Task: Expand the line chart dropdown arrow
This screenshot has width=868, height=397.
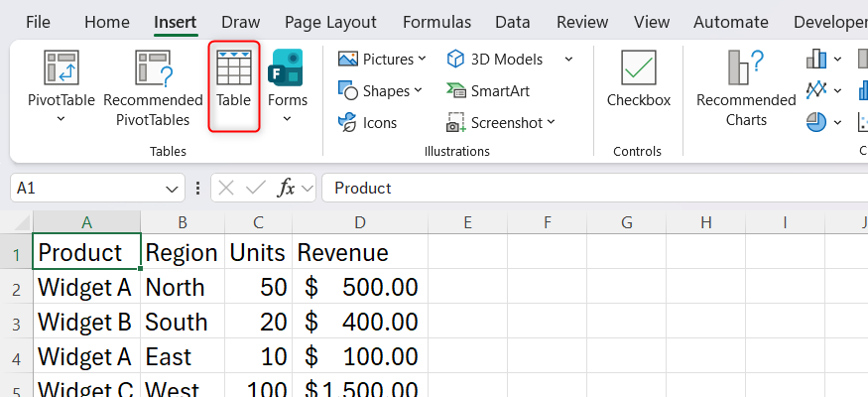Action: (x=837, y=90)
